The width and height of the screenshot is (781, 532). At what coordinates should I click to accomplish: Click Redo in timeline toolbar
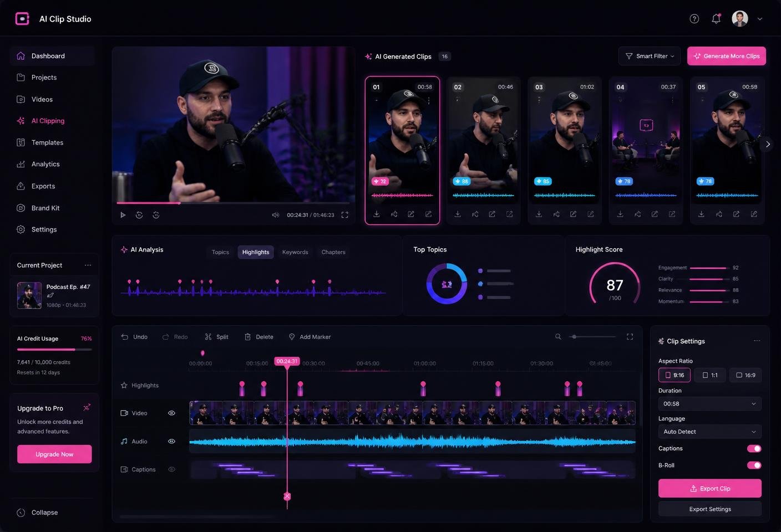click(175, 337)
